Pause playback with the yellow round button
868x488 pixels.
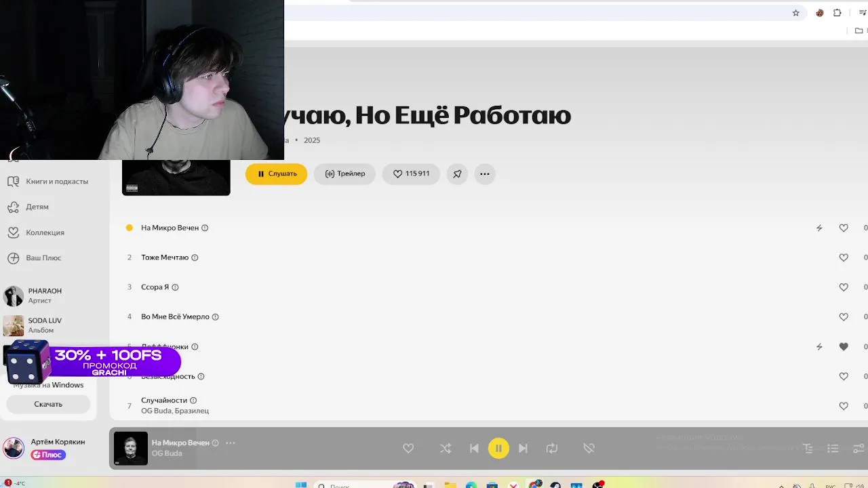point(498,448)
